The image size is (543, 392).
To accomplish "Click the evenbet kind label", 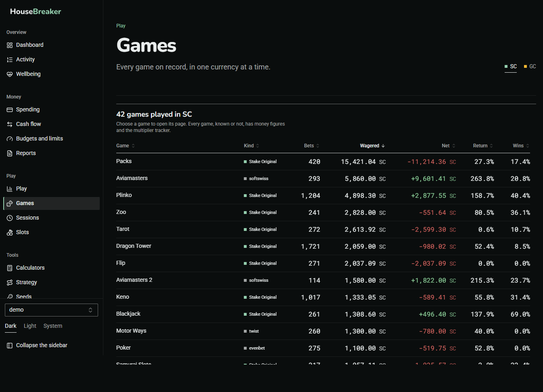I will pyautogui.click(x=257, y=348).
